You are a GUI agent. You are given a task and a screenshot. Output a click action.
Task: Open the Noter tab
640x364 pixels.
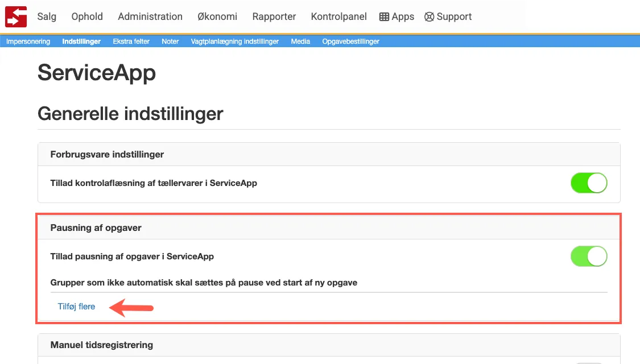170,42
